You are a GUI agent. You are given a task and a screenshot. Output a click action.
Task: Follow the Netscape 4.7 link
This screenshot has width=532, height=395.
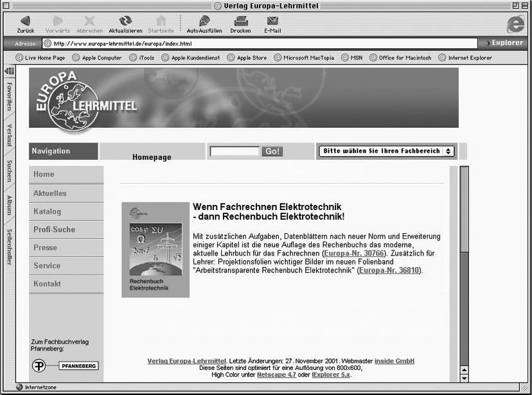276,374
